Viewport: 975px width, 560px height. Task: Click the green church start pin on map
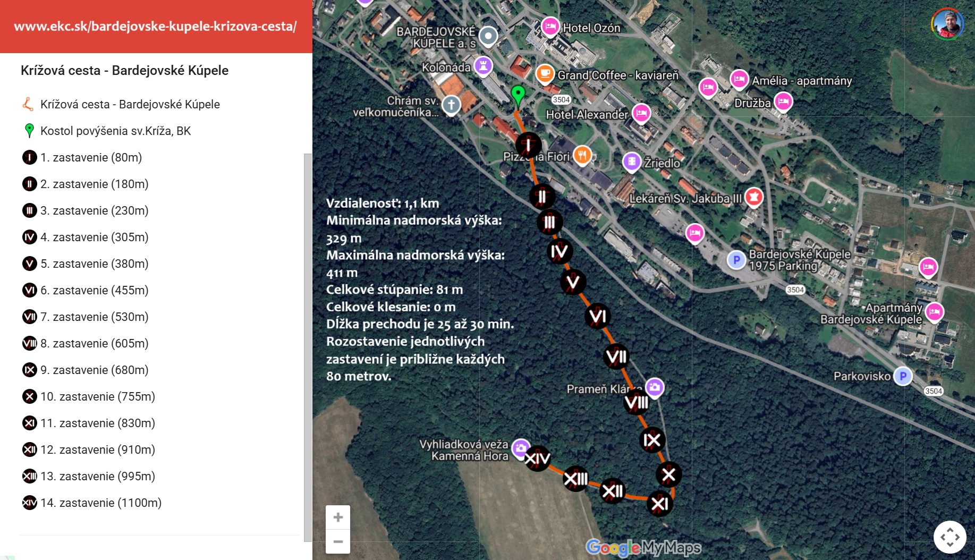(518, 96)
